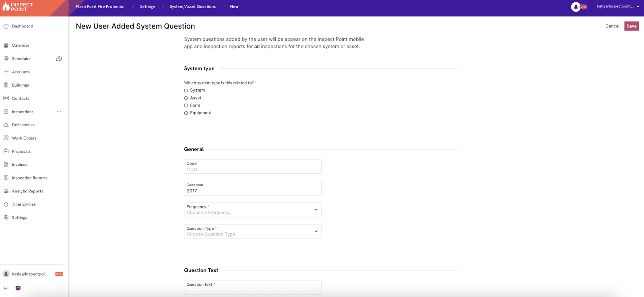Click the Save button

[632, 26]
